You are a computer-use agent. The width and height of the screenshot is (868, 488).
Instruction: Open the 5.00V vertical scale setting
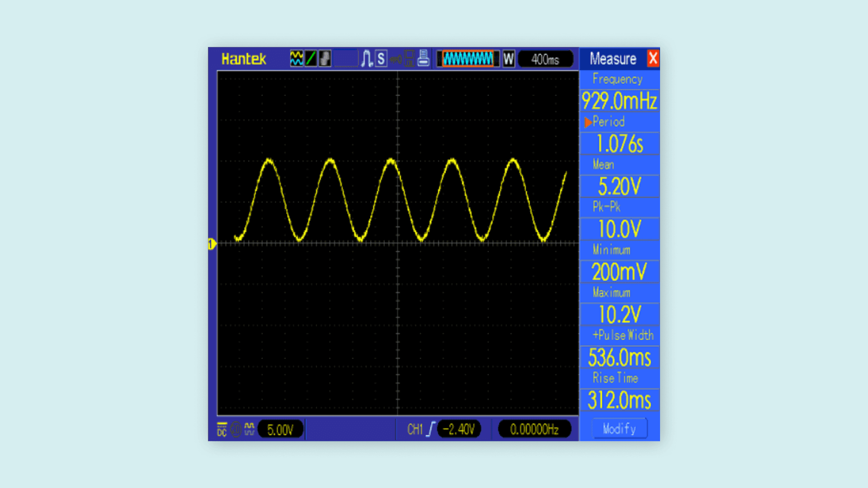pos(280,430)
